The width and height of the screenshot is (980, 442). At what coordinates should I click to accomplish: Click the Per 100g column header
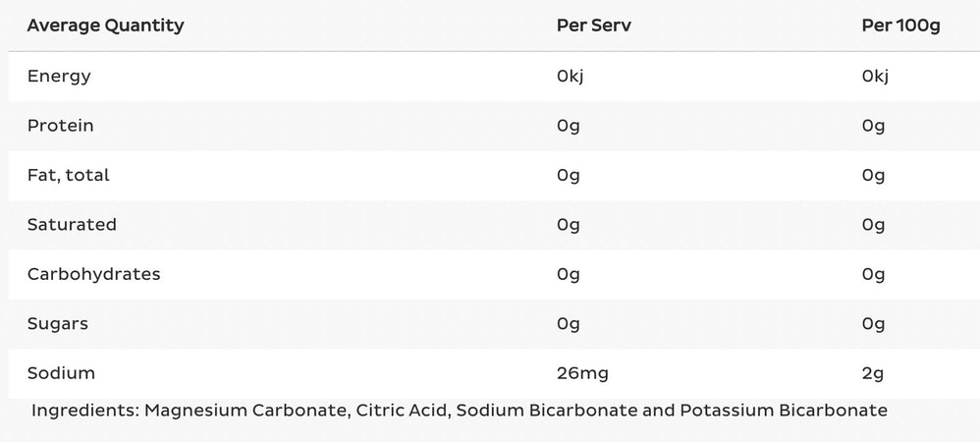pyautogui.click(x=900, y=27)
